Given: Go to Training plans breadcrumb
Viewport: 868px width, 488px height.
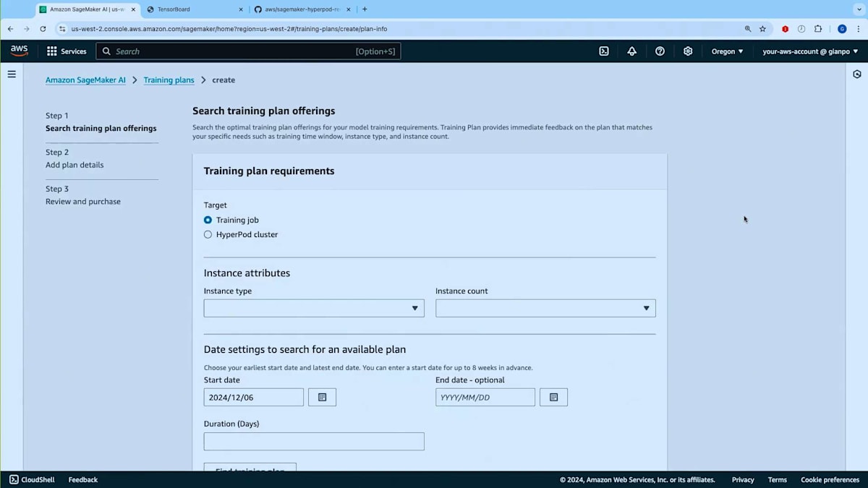Looking at the screenshot, I should click(x=169, y=80).
